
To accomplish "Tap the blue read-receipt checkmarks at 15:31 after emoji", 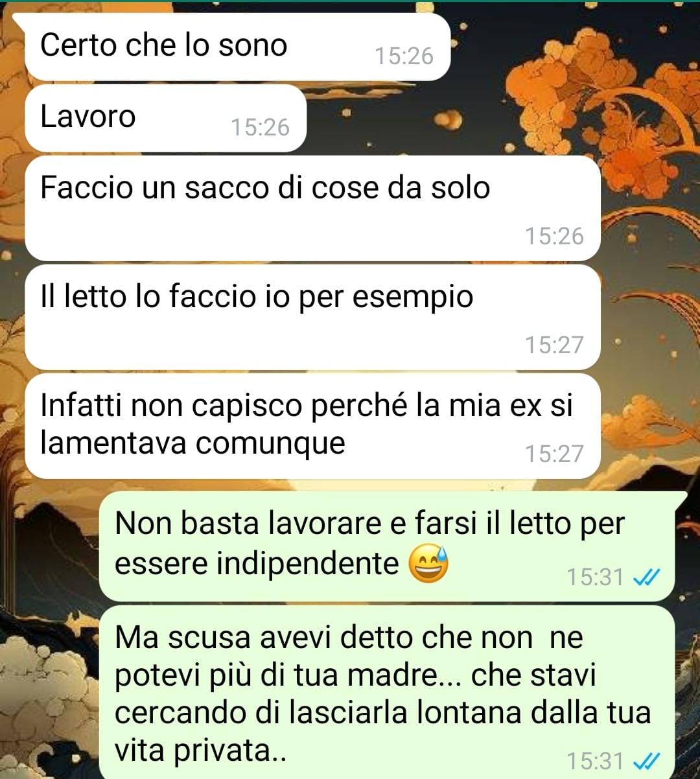I will point(646,577).
